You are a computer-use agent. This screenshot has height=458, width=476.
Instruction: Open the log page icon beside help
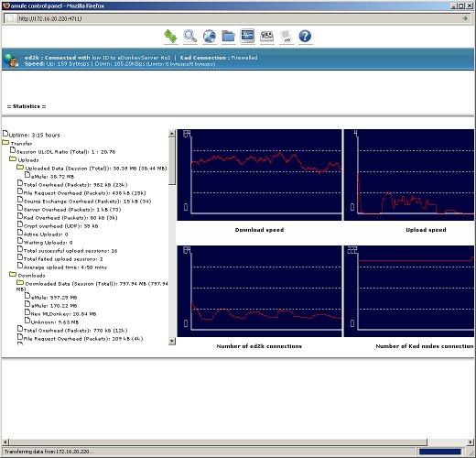pos(286,37)
